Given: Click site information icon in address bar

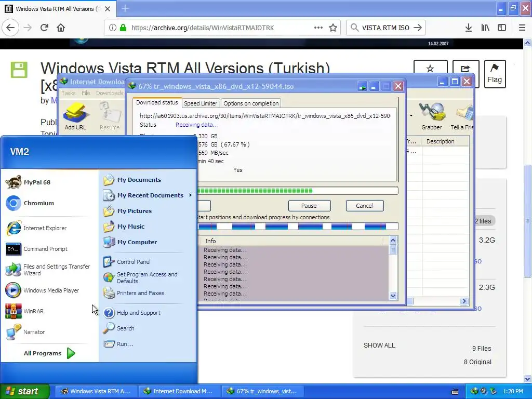Looking at the screenshot, I should (x=113, y=28).
